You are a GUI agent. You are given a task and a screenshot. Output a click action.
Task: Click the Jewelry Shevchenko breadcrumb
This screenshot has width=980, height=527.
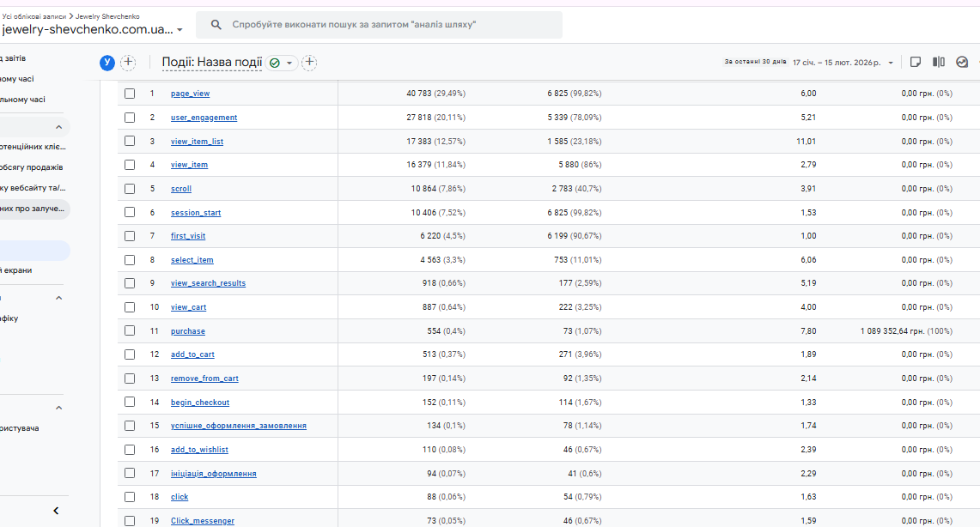click(x=107, y=16)
